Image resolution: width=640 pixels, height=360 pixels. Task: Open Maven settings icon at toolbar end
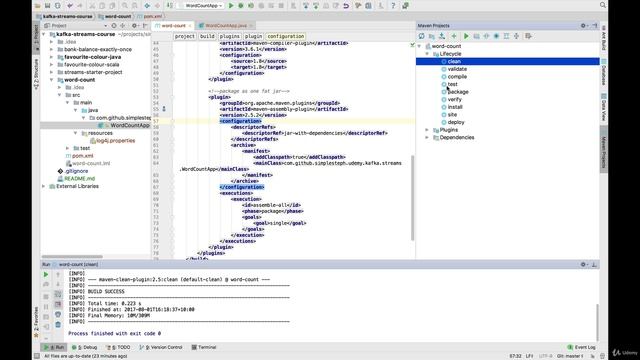[528, 36]
